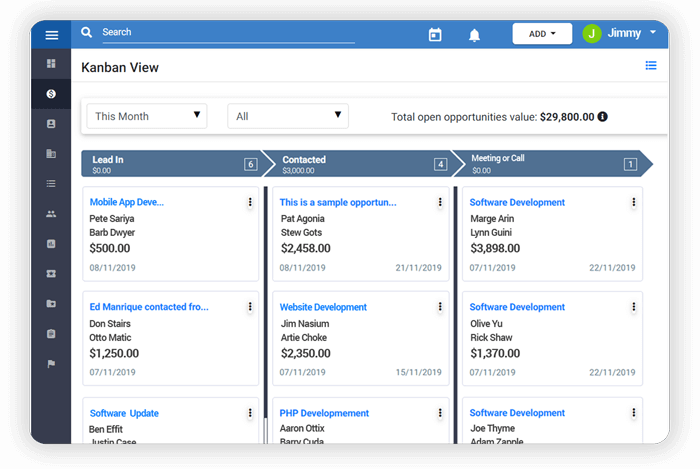Open notifications bell icon

(474, 35)
